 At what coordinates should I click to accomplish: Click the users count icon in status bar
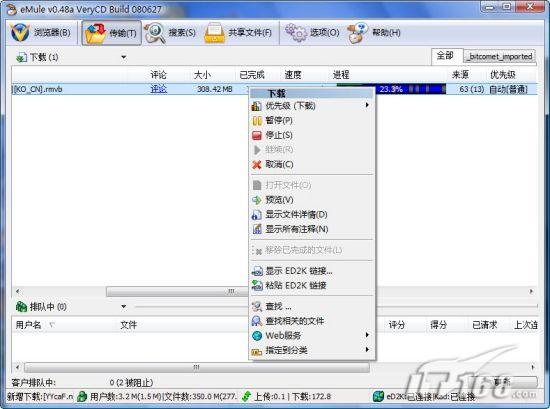pyautogui.click(x=82, y=397)
